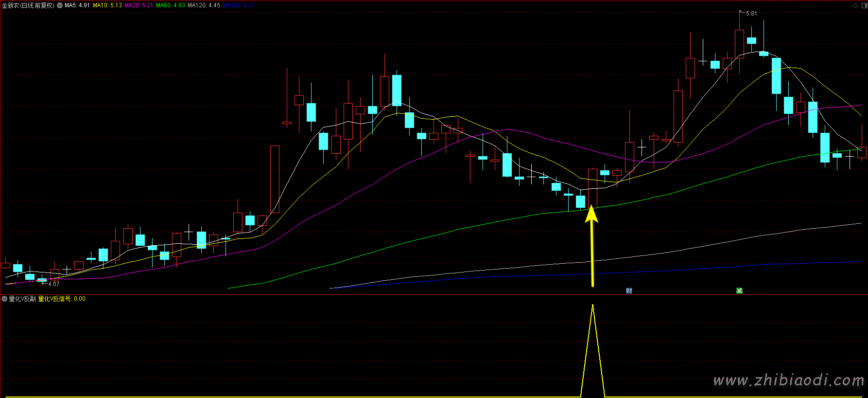The width and height of the screenshot is (868, 398).
Task: Click the 量化V反信号 value label
Action: point(62,299)
